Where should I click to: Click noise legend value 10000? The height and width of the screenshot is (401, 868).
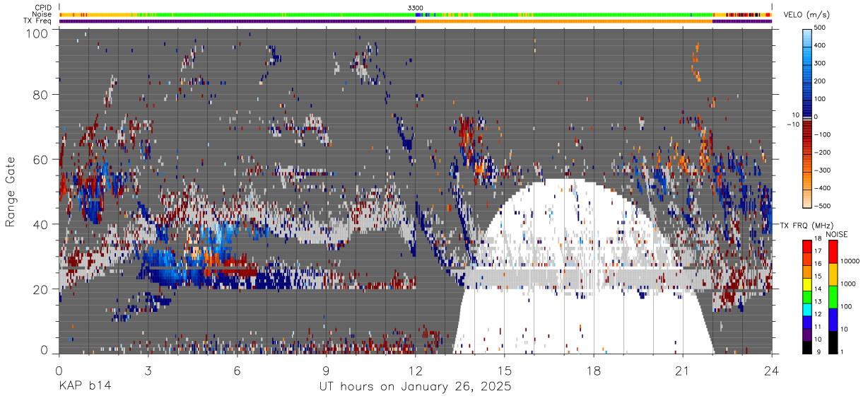click(850, 262)
